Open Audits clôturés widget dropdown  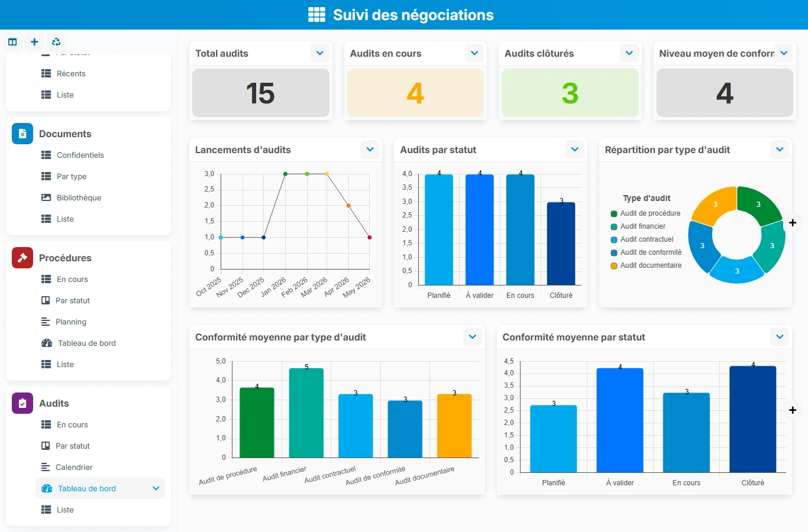(x=629, y=53)
